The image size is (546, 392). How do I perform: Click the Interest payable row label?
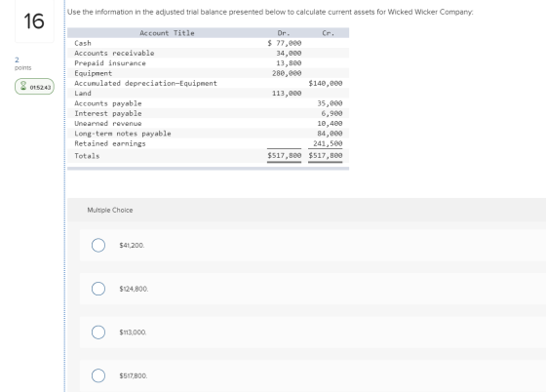tap(108, 114)
